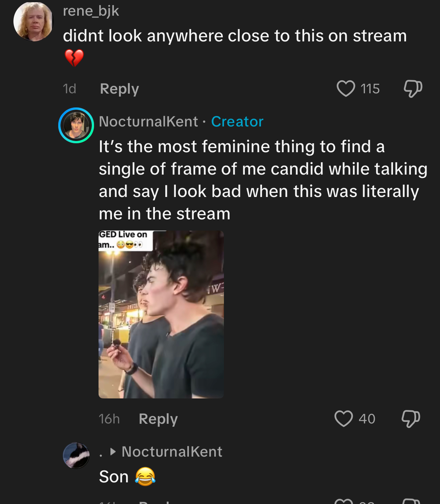Reply to NocturnalKent's creator comment

158,419
